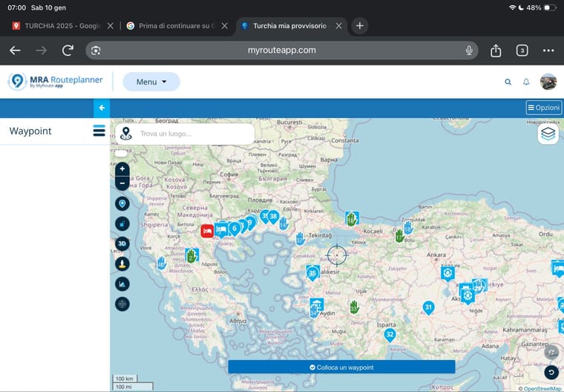Click the crosshair center map icon
This screenshot has height=392, width=564.
(122, 304)
